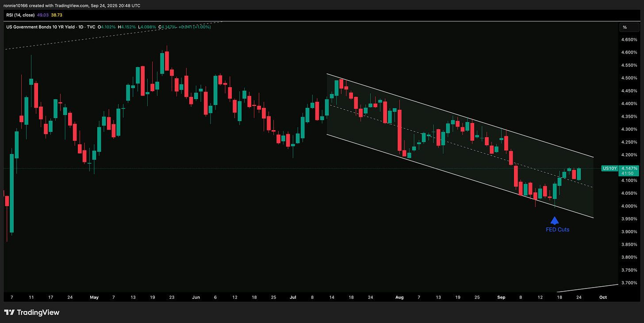The height and width of the screenshot is (323, 644).
Task: Select the FED Cuts annotation text
Action: [557, 230]
